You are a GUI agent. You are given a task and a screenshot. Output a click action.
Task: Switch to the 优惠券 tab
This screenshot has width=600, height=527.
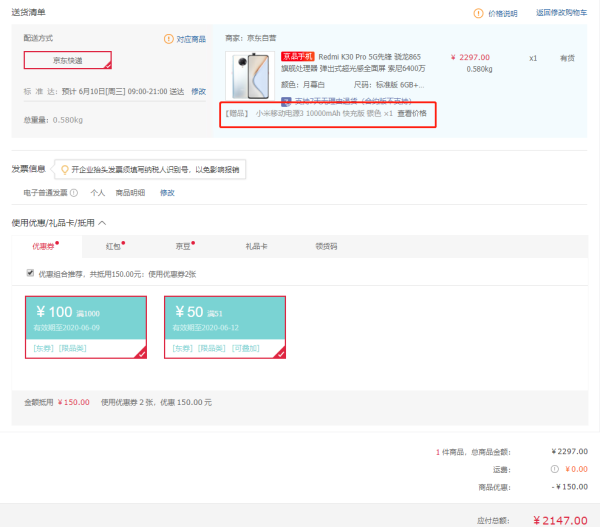pos(47,246)
